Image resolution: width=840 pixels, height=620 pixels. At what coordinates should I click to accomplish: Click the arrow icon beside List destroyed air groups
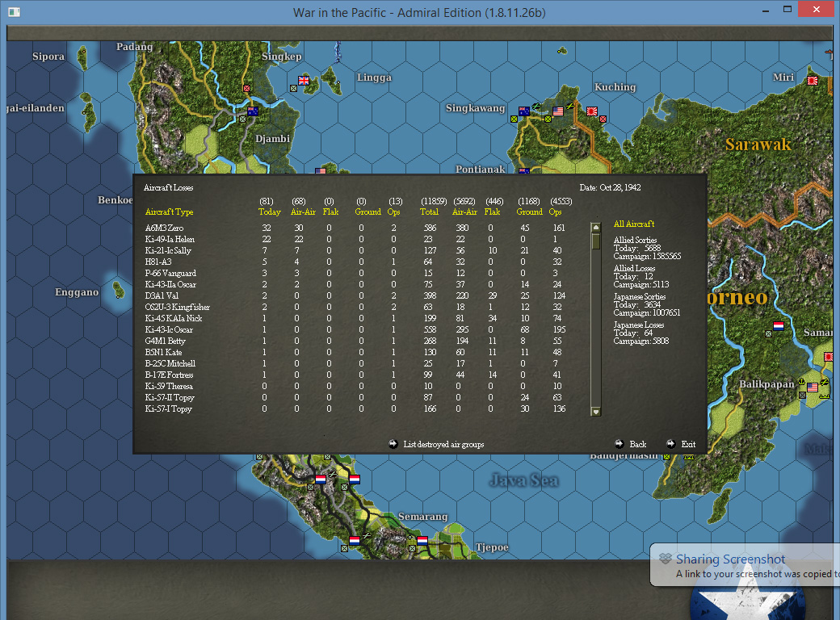393,444
